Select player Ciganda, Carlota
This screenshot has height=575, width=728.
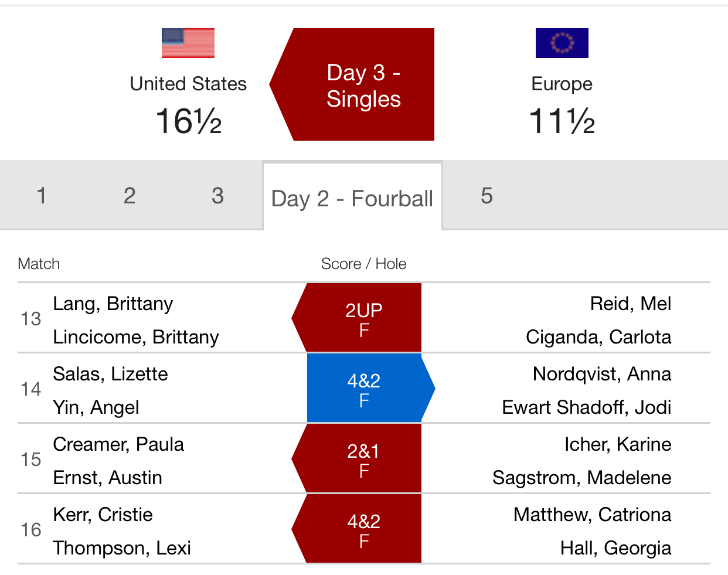click(598, 337)
